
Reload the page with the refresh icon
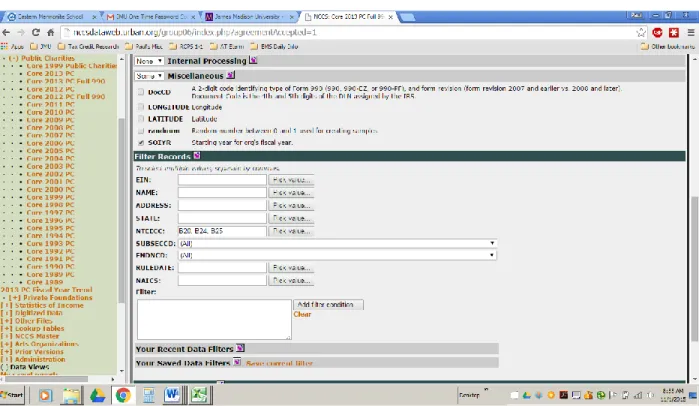point(36,33)
